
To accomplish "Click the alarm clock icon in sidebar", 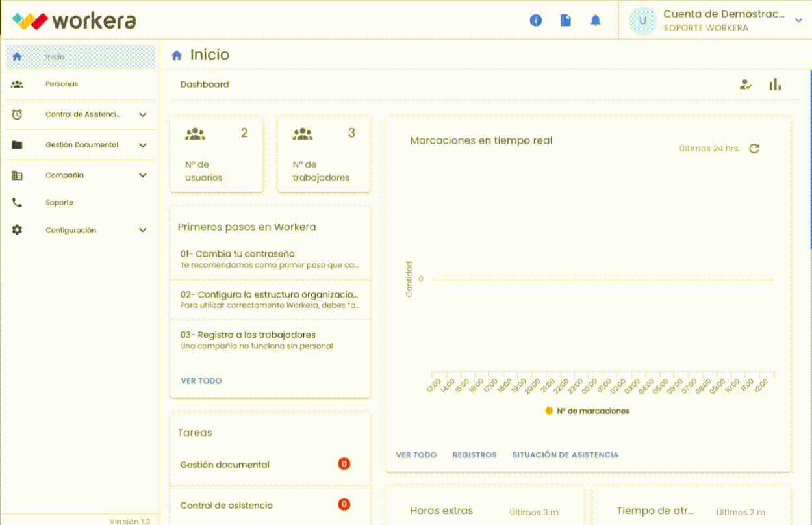I will (x=17, y=114).
